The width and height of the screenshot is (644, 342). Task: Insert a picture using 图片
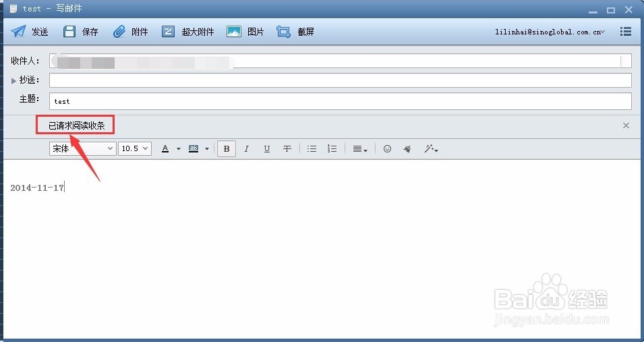pyautogui.click(x=245, y=32)
